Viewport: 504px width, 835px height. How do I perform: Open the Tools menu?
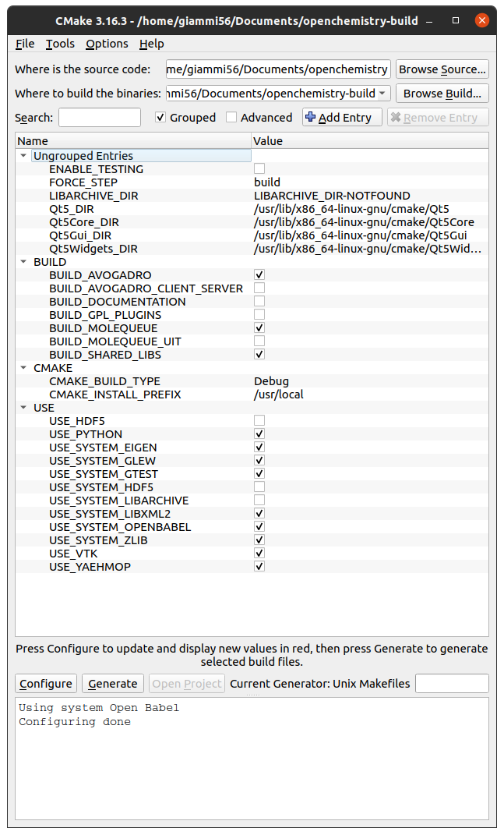click(x=60, y=44)
